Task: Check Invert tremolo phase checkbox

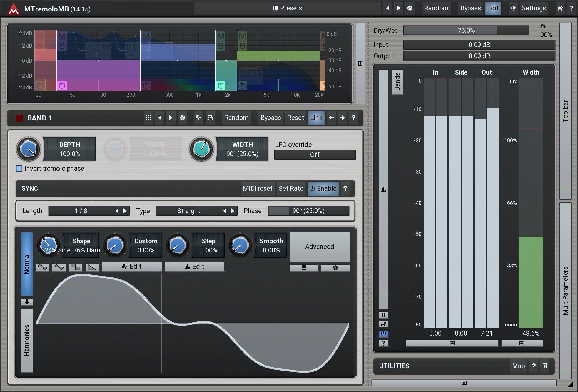Action: coord(19,169)
